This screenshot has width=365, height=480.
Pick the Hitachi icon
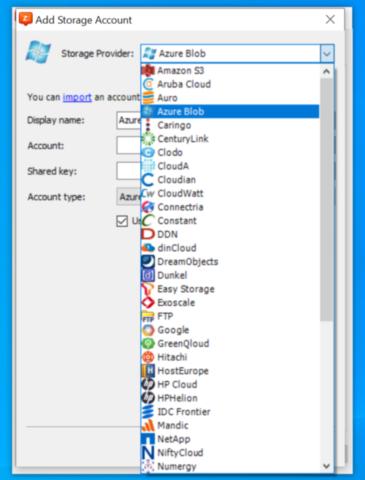point(148,357)
